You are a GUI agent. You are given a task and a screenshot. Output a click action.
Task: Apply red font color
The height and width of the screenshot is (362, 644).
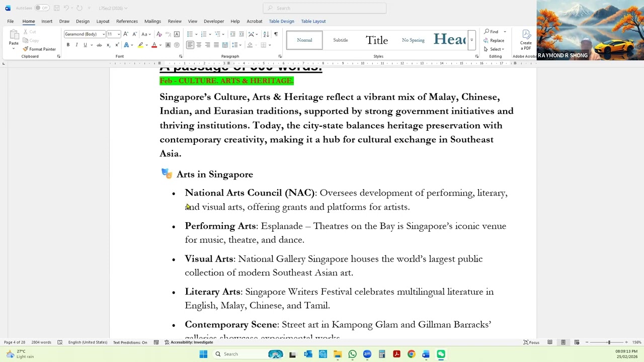154,45
